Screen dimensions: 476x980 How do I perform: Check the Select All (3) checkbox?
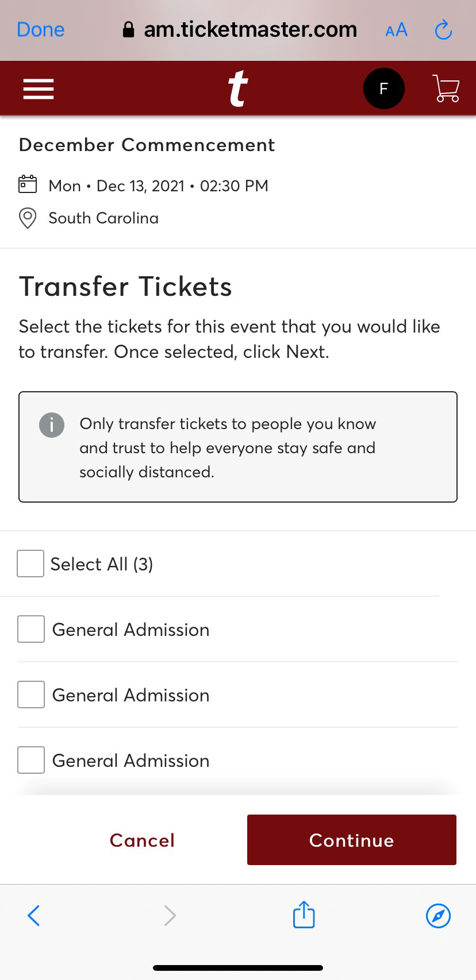(x=30, y=564)
